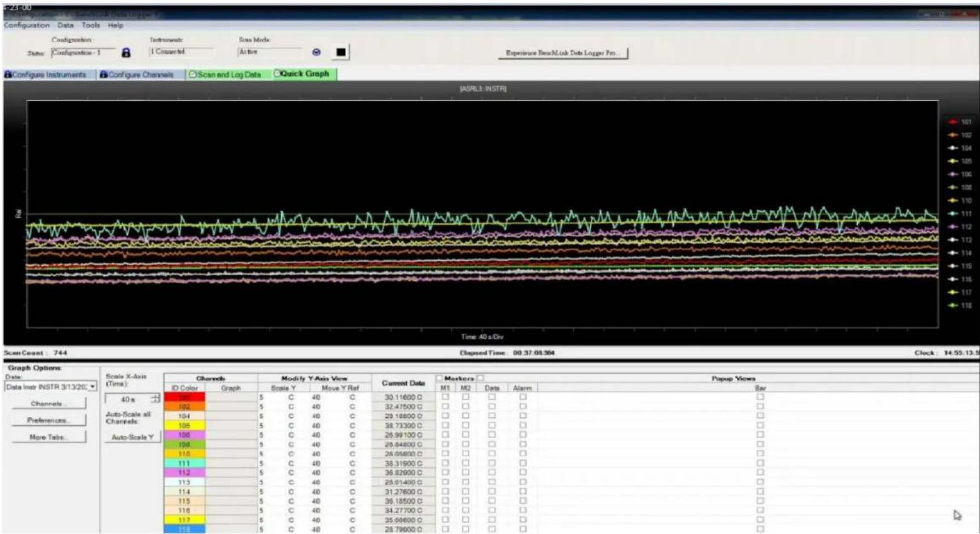Click the 1 Connected instruments field
Image resolution: width=980 pixels, height=534 pixels.
[x=181, y=52]
